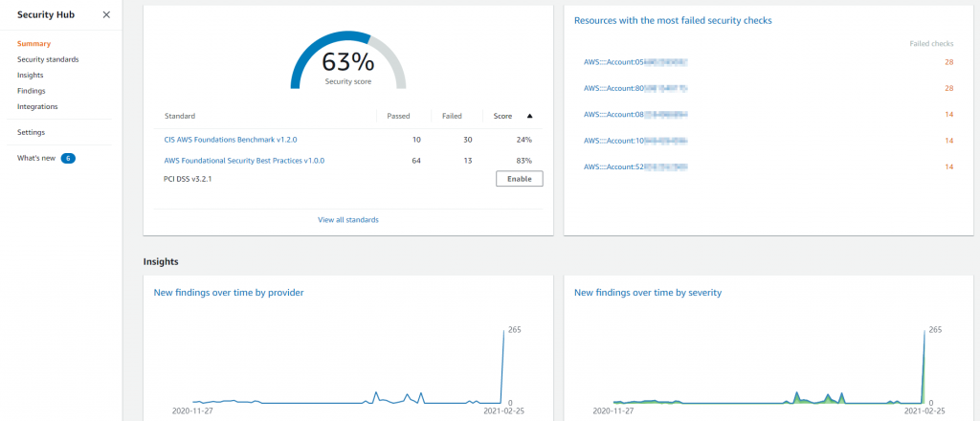The width and height of the screenshot is (980, 421).
Task: Open the account resource starting with 05
Action: (x=635, y=62)
